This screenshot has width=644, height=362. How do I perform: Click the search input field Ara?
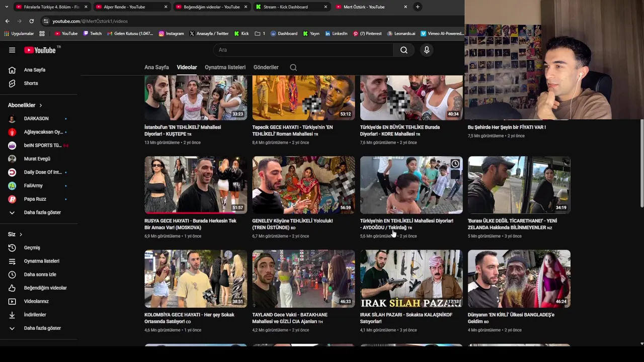coord(303,50)
